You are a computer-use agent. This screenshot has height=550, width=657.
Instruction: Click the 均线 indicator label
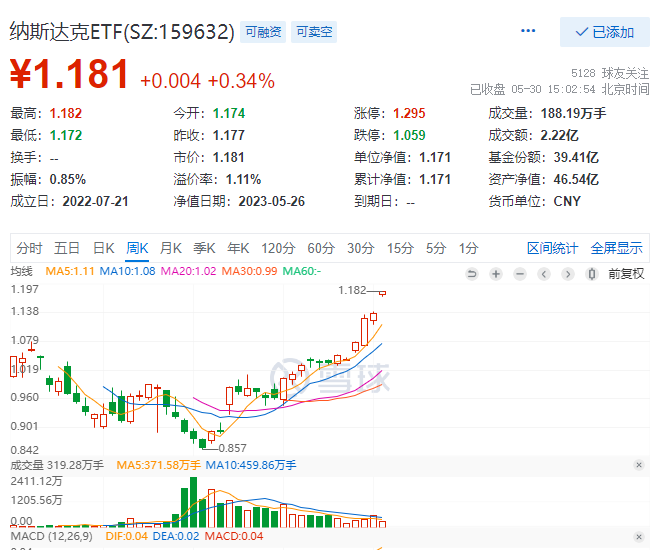coord(21,271)
